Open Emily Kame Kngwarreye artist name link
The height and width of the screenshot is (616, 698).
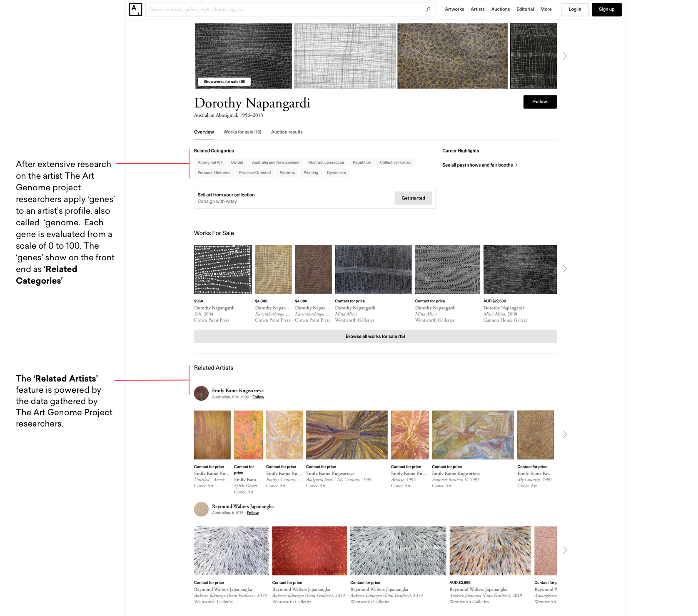pos(238,391)
